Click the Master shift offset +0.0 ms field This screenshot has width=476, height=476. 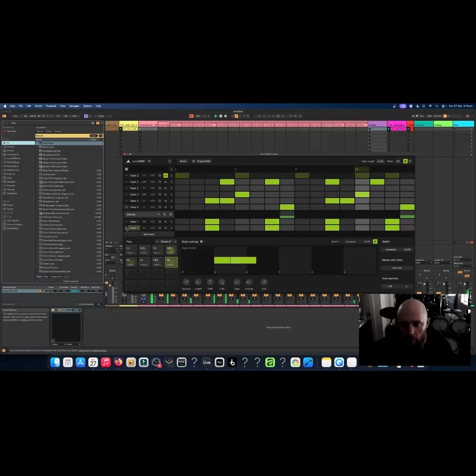[397, 268]
